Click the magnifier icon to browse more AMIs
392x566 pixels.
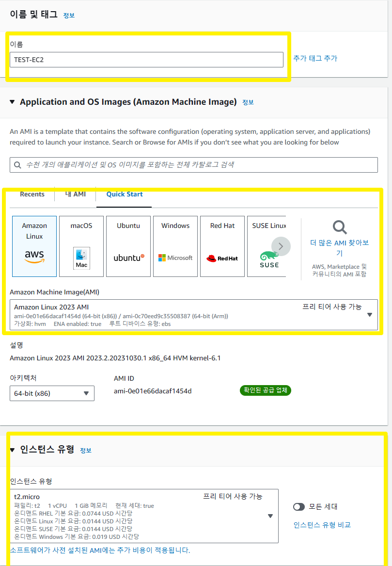[x=340, y=227]
